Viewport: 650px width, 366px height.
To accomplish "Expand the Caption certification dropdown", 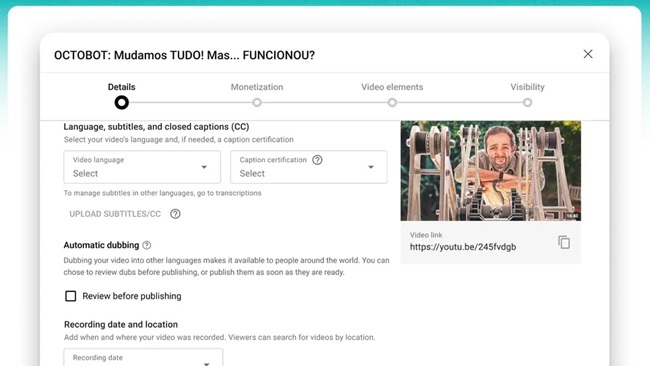I will 309,167.
